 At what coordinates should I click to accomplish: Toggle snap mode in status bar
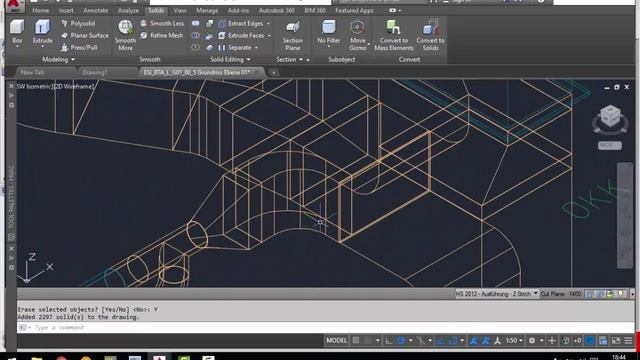(368, 340)
